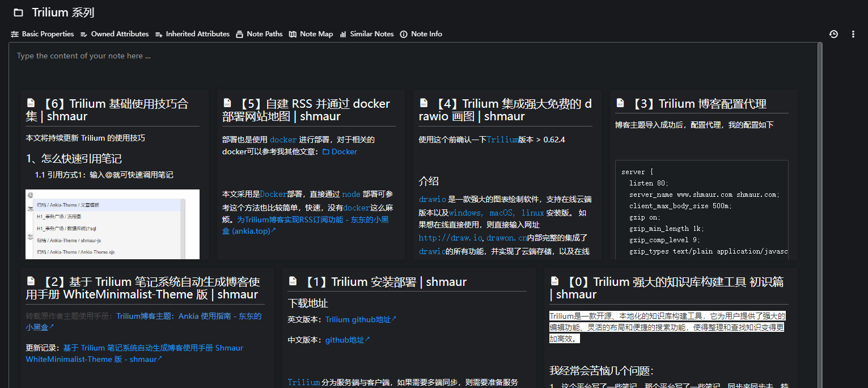Open the revision history clock icon

coord(833,34)
